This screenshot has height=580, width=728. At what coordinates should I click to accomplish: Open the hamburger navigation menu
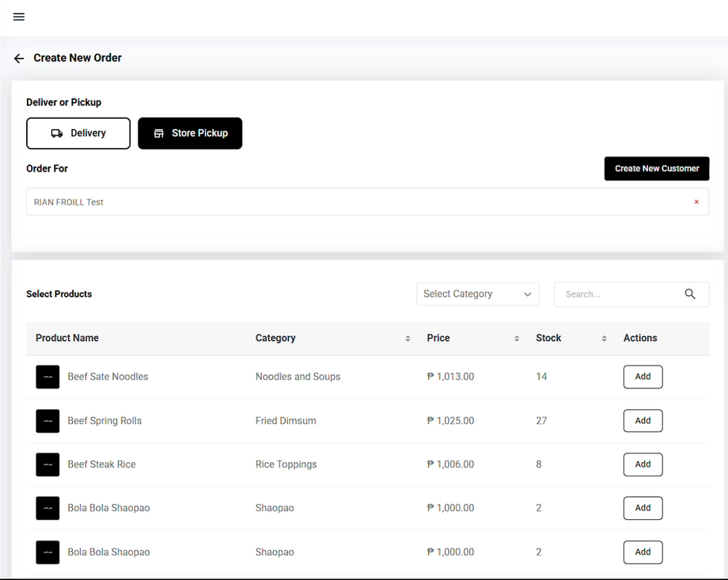(19, 17)
